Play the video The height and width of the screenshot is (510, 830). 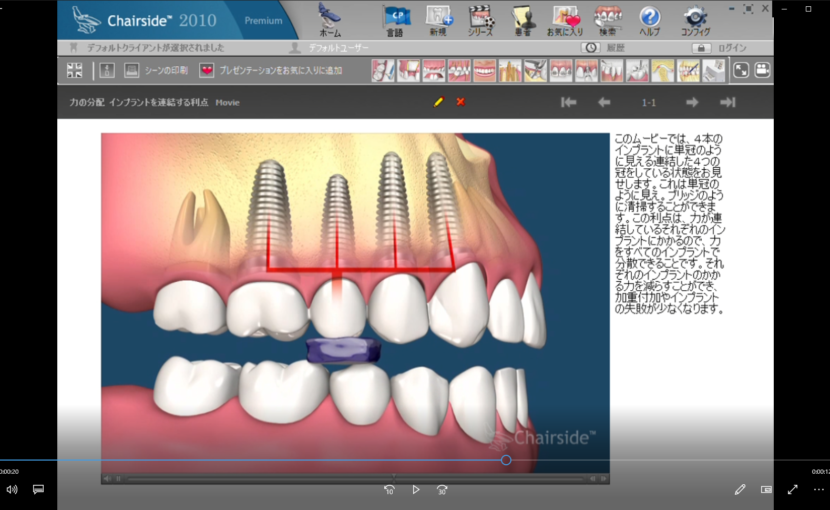point(416,490)
